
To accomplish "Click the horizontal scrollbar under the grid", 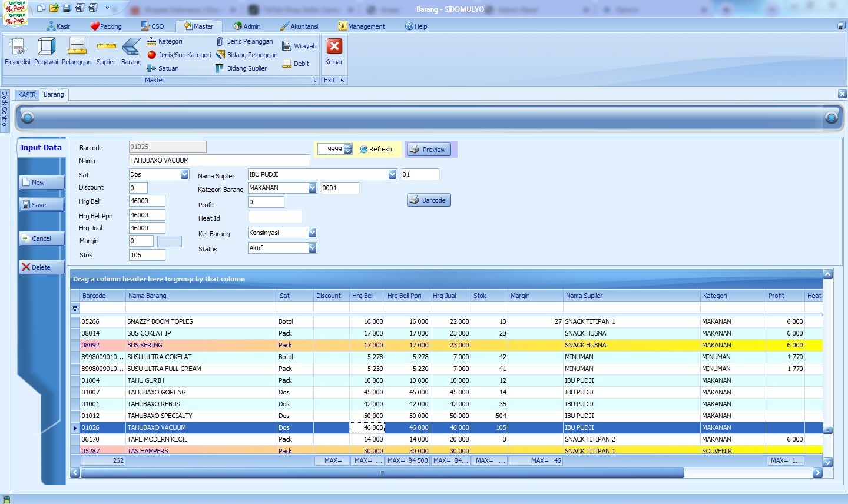I will 382,473.
